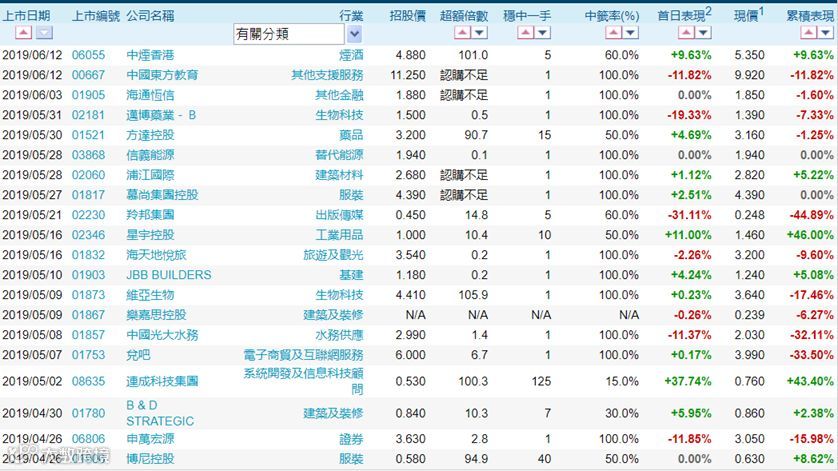Sort 首日表現 column ascending
This screenshot has width=838, height=471.
pyautogui.click(x=686, y=33)
